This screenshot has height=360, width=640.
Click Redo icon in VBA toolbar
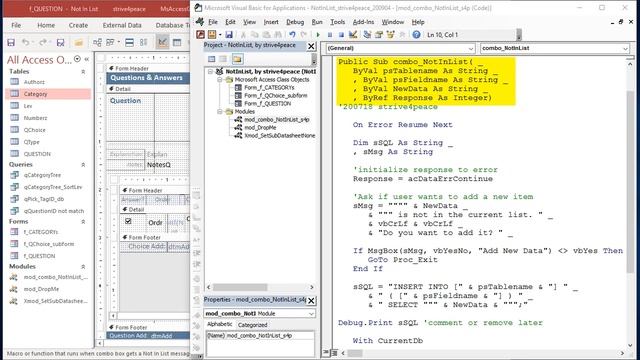click(x=304, y=35)
